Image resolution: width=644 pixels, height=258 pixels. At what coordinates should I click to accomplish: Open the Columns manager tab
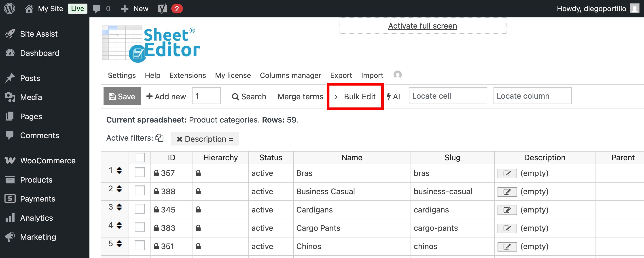coord(290,75)
